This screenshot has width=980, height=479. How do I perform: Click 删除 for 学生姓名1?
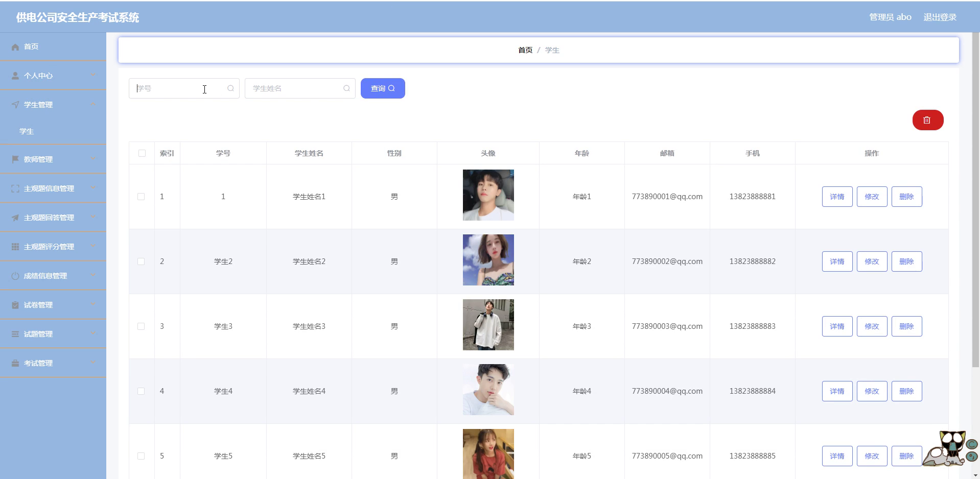[x=906, y=197]
